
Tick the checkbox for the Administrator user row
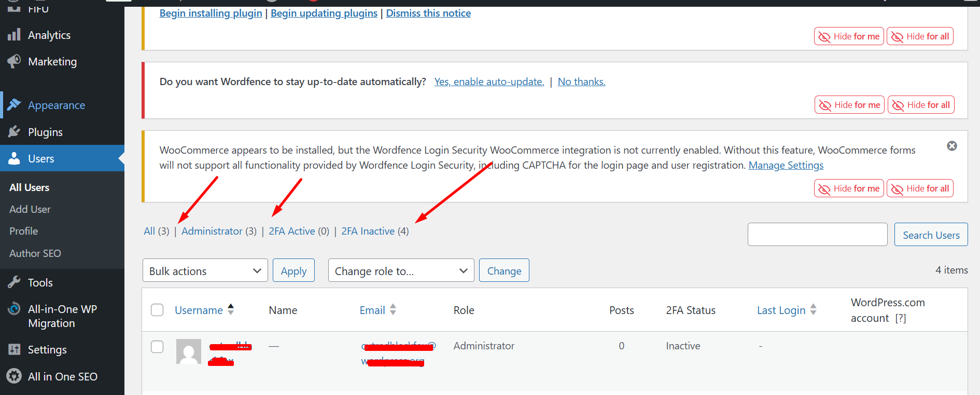coord(157,347)
